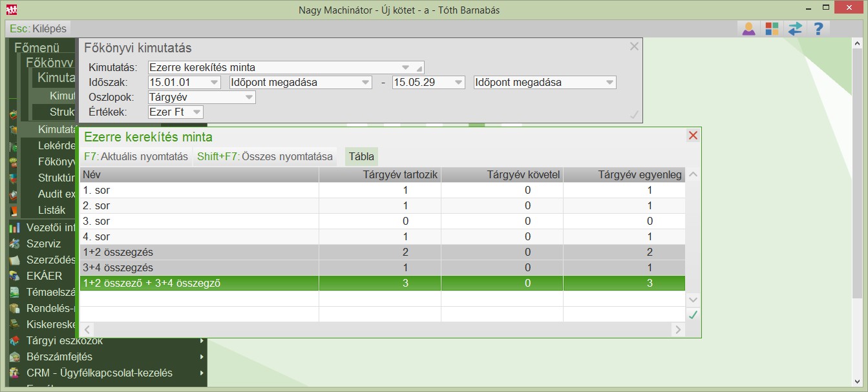Click the icon beside Szerződés menu item
868x392 pixels.
tap(15, 260)
